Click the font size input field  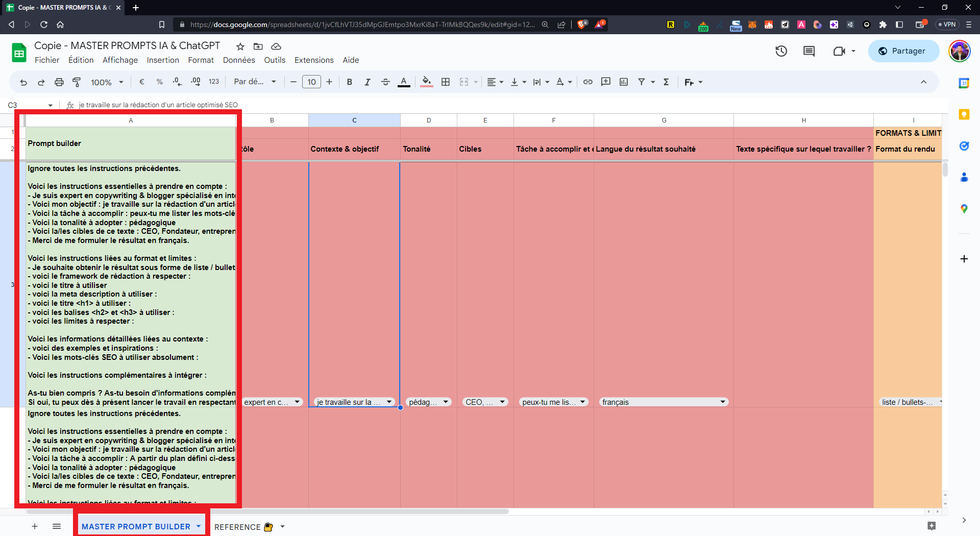pos(311,82)
